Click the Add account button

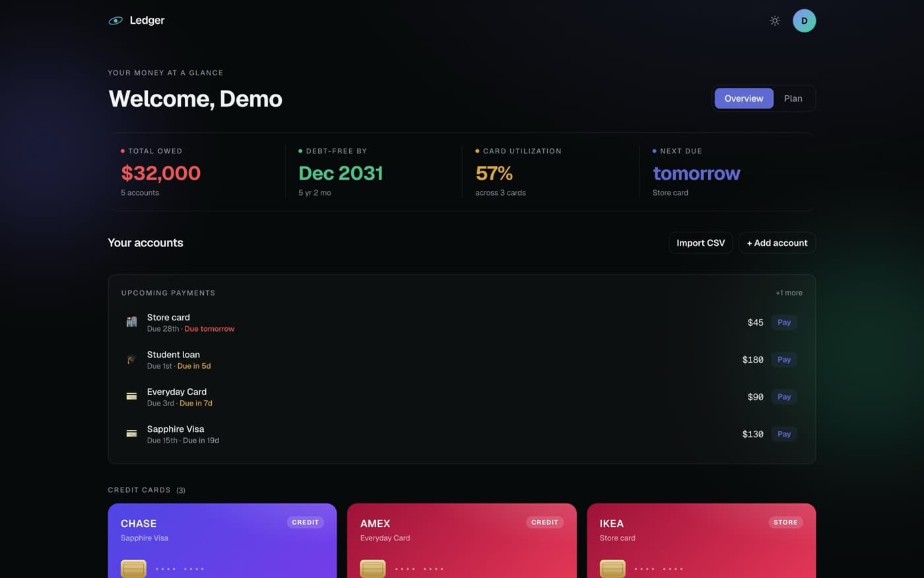pos(777,242)
